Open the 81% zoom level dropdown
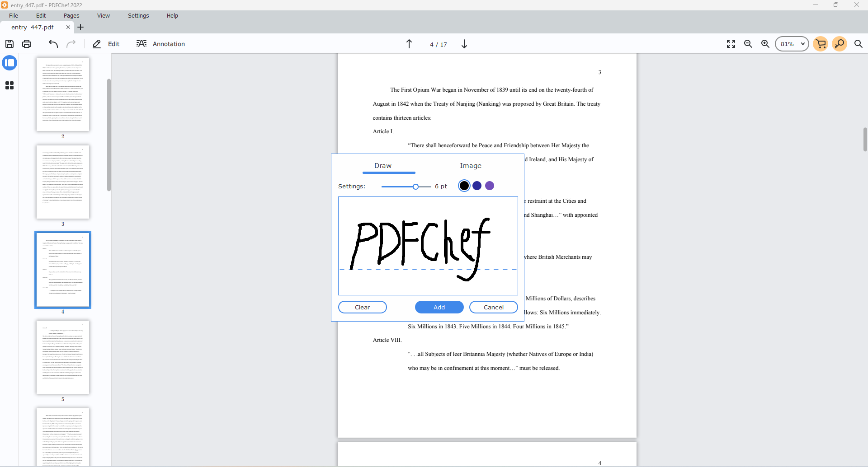The width and height of the screenshot is (868, 467). 792,44
